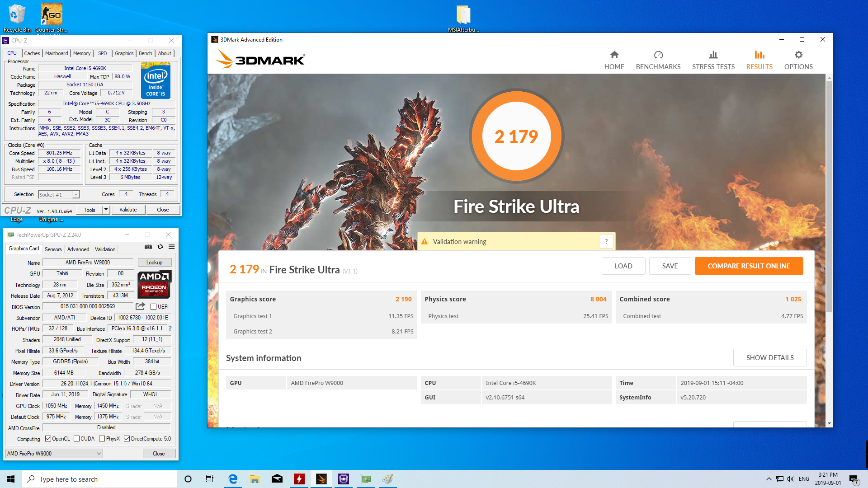The height and width of the screenshot is (488, 868).
Task: Click SHOW DETAILS for system information
Action: click(x=769, y=357)
